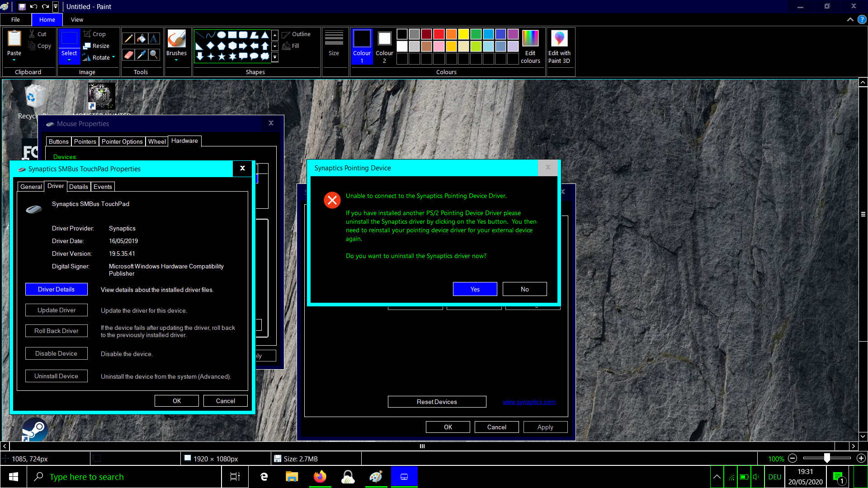Open Edit colours dialog
This screenshot has width=868, height=488.
(x=530, y=47)
